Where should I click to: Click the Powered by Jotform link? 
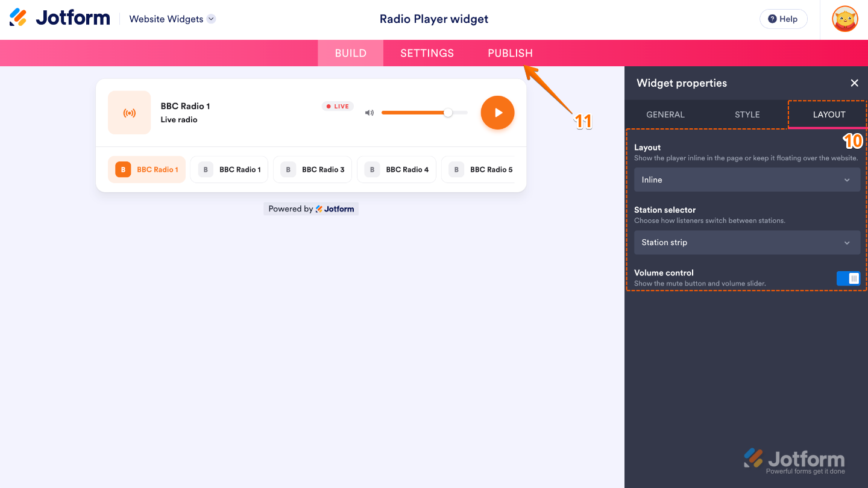[311, 209]
